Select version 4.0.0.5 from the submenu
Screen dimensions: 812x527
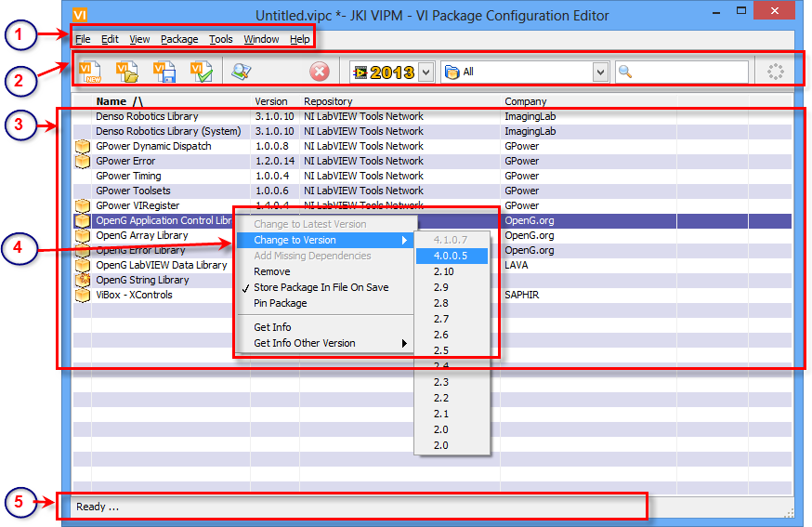tap(451, 256)
